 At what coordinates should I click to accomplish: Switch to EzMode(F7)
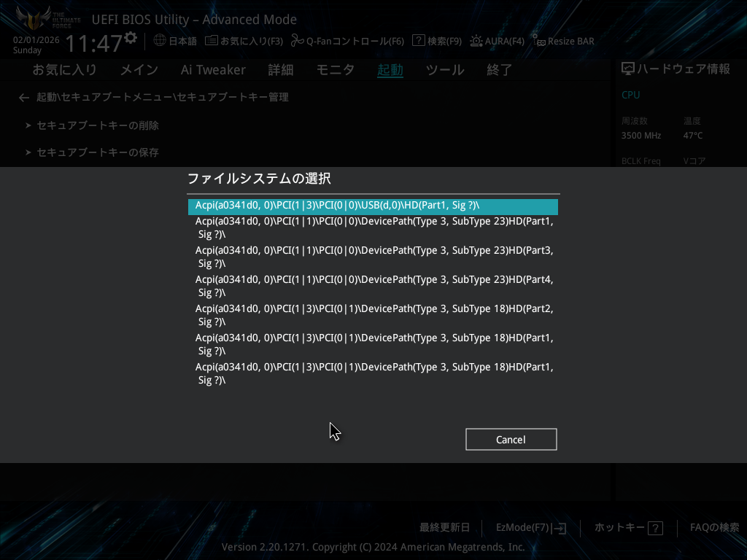(531, 528)
